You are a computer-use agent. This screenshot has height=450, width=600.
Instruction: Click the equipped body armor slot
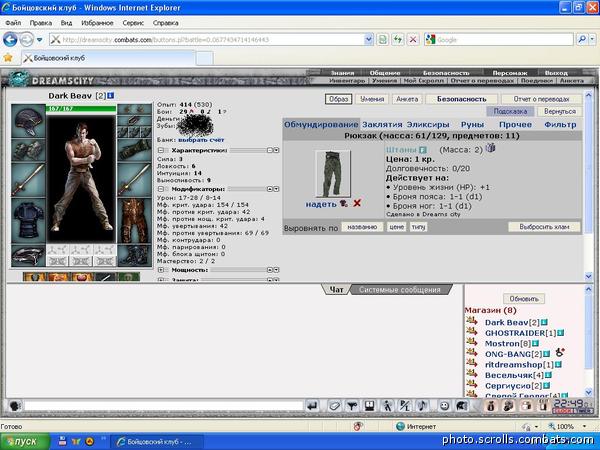(x=28, y=221)
